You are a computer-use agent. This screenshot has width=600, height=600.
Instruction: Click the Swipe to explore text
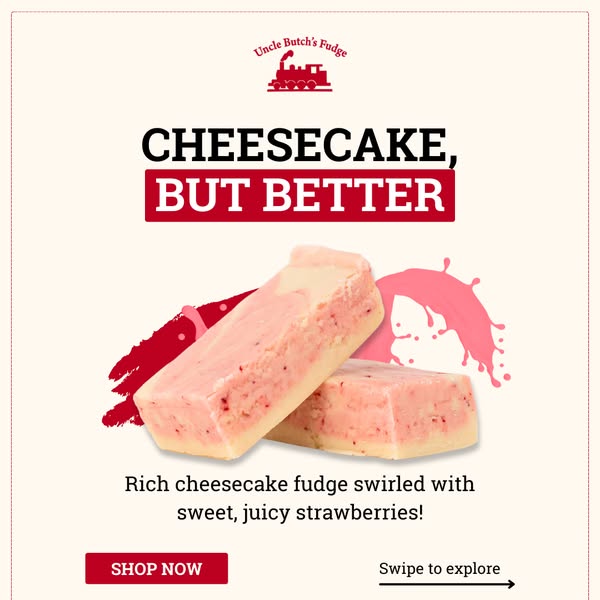(439, 569)
